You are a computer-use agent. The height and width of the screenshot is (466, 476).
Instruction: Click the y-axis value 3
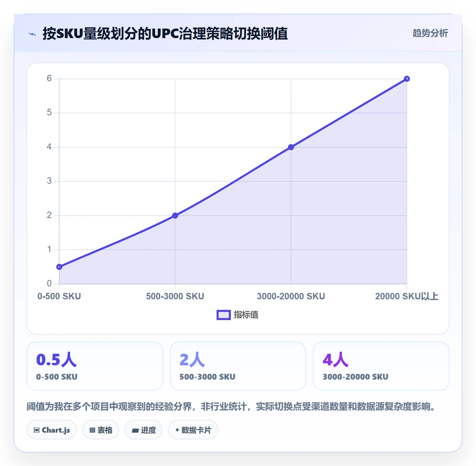coord(49,181)
